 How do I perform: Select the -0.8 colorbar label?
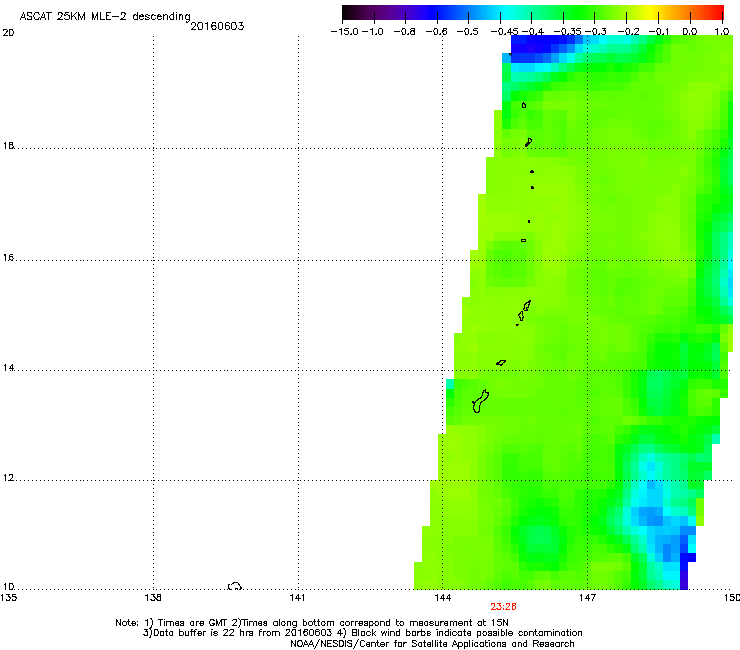[x=404, y=32]
